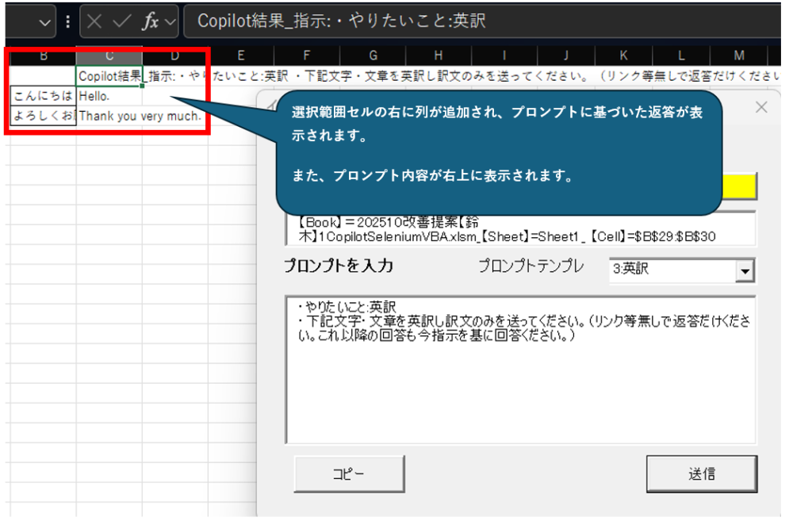This screenshot has height=525, width=812.
Task: Click the fx insert function icon
Action: pyautogui.click(x=150, y=21)
